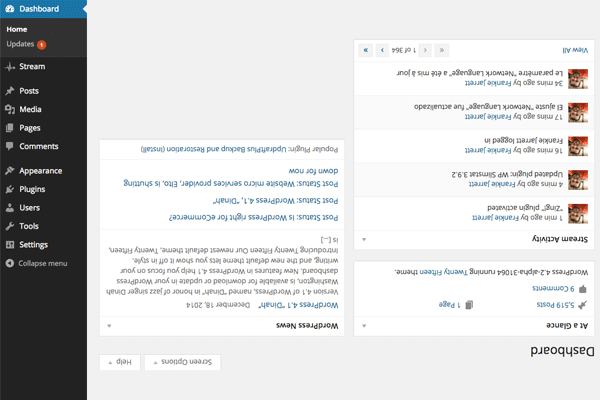Image resolution: width=600 pixels, height=400 pixels.
Task: Open the Settings menu label
Action: 34,245
